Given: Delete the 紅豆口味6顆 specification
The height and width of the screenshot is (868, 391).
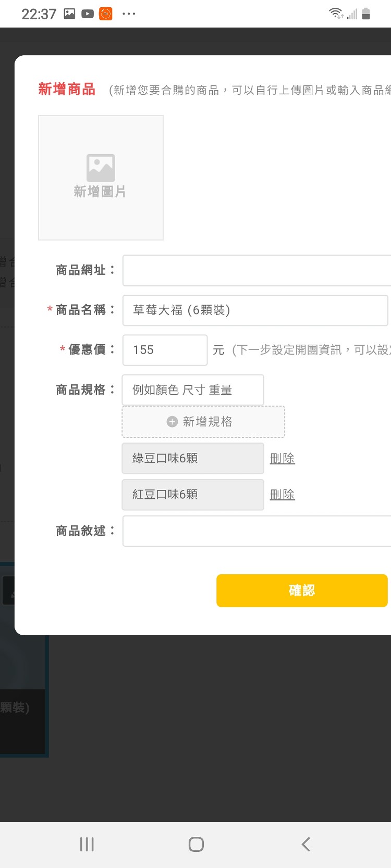Looking at the screenshot, I should 283,495.
